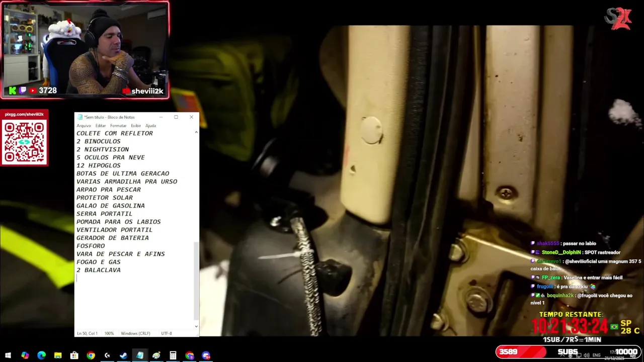Click the Notepad vertical scrollbar thumb

click(x=196, y=281)
